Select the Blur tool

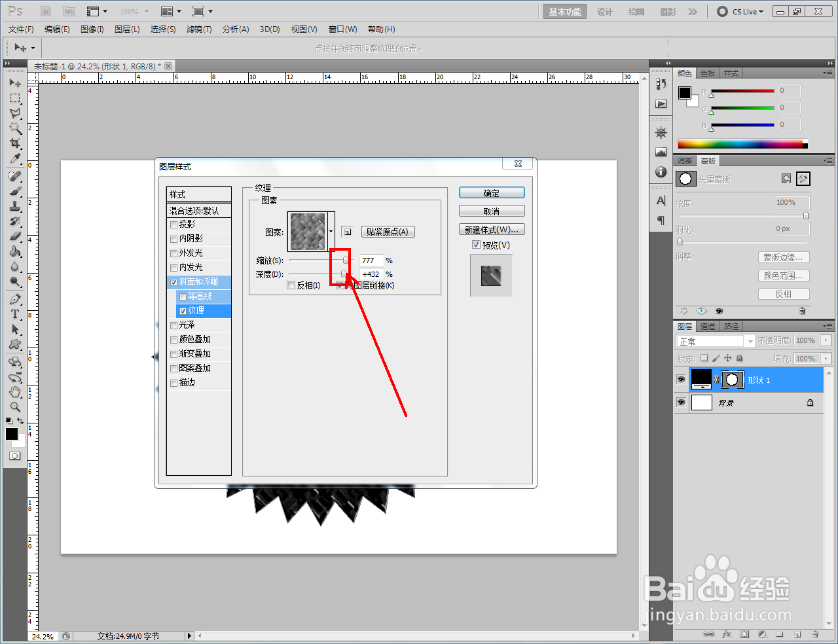14,267
